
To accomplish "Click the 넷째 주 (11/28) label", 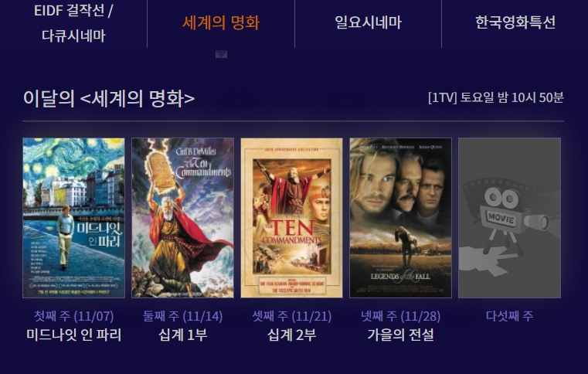I will [400, 316].
